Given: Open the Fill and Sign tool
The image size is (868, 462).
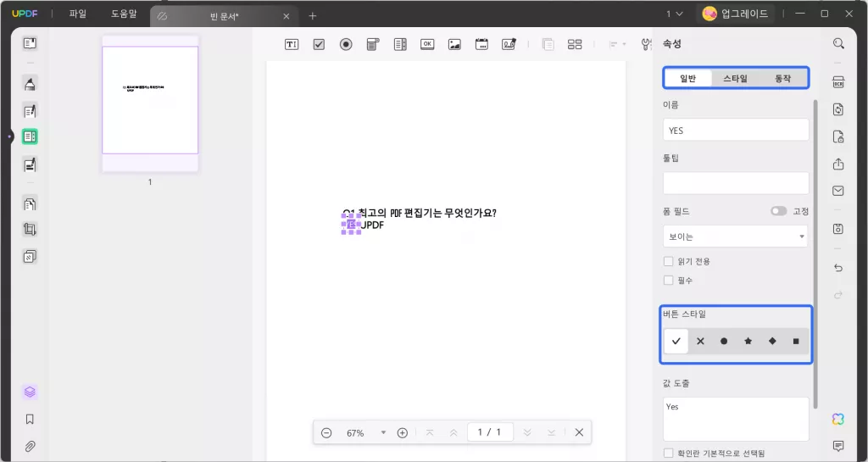Looking at the screenshot, I should [x=30, y=164].
